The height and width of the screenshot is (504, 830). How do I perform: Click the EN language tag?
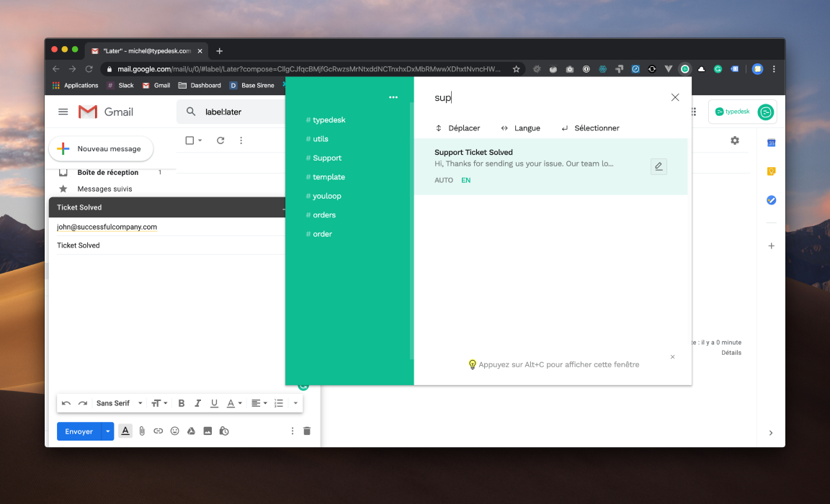pyautogui.click(x=466, y=180)
